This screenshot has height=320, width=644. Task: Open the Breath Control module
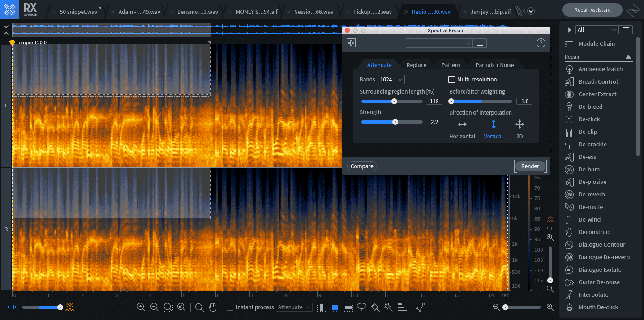(598, 82)
